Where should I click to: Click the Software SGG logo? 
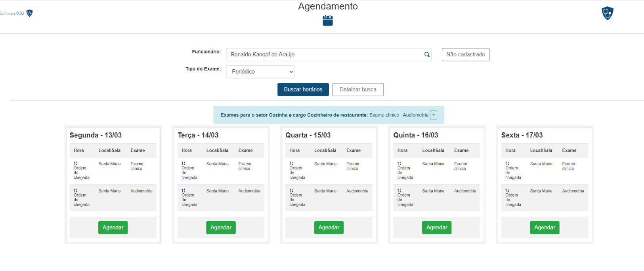[16, 13]
